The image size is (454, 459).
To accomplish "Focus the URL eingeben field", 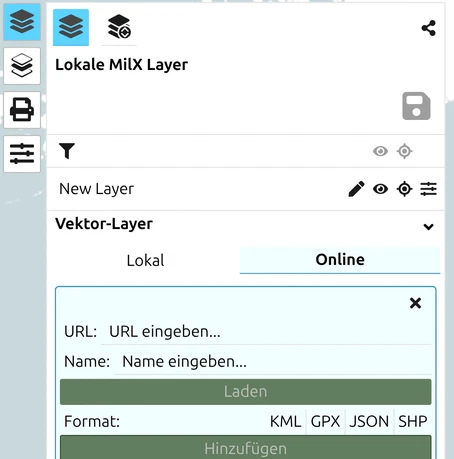I will click(266, 332).
